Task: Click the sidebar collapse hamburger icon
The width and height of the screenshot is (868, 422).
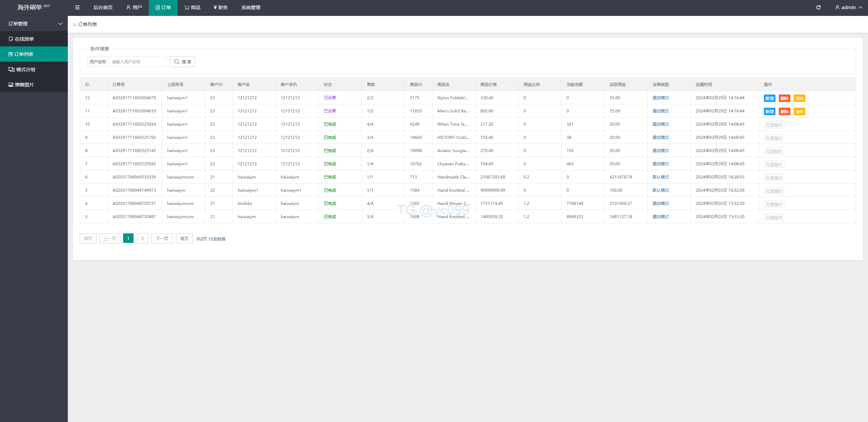Action: click(77, 7)
